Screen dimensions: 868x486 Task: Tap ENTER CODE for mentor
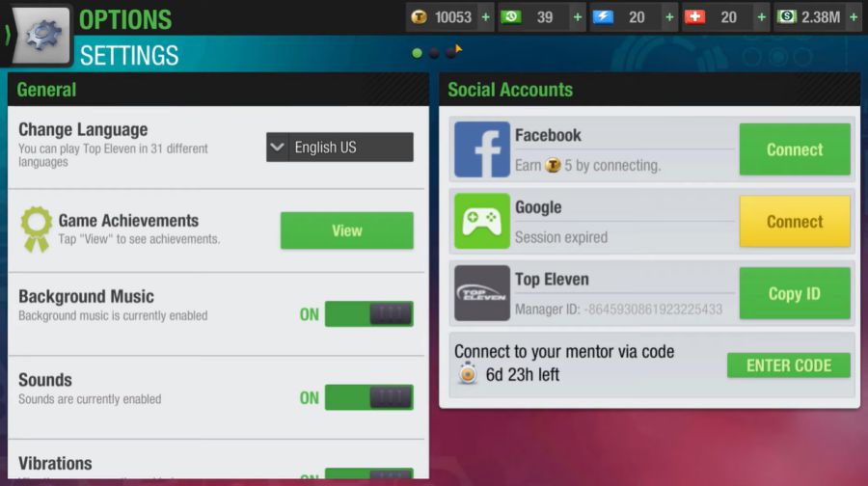pos(788,365)
